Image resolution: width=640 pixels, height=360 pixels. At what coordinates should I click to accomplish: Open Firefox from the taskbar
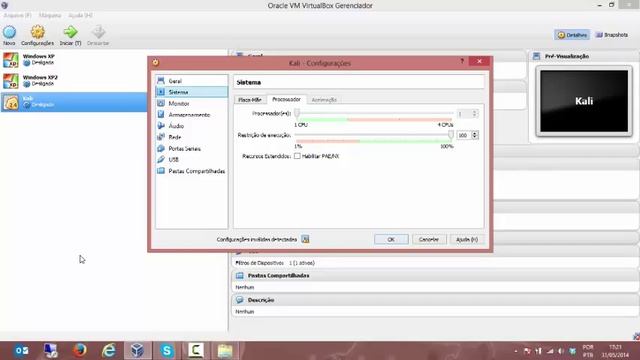[80, 351]
